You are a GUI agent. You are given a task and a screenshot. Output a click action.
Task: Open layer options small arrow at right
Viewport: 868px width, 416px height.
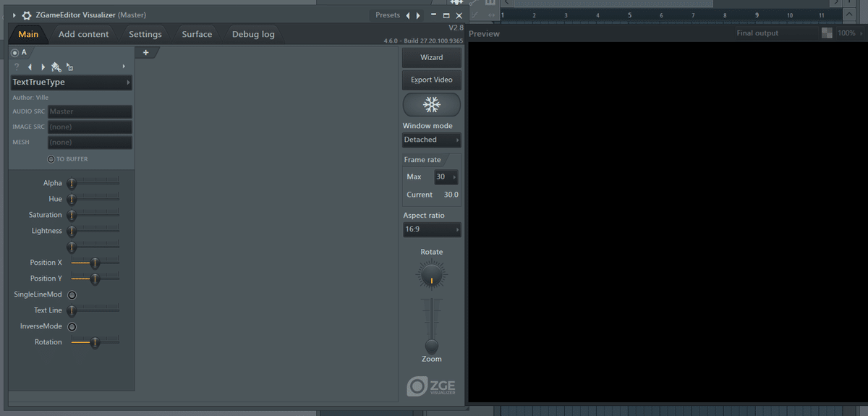[124, 67]
